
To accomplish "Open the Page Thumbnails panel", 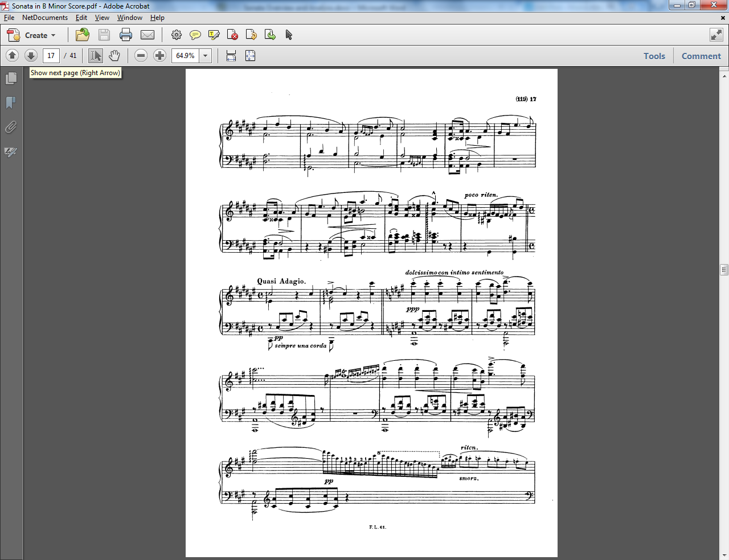I will [11, 78].
